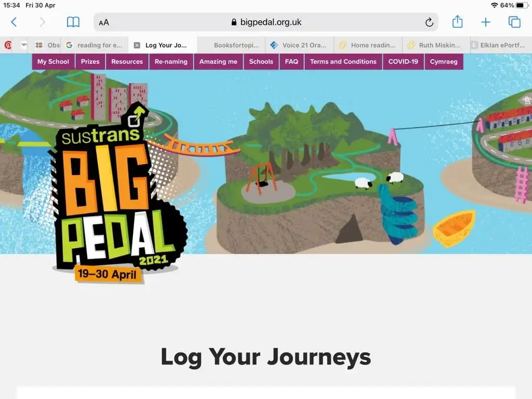532x399 pixels.
Task: Open the share sheet icon
Action: (457, 21)
